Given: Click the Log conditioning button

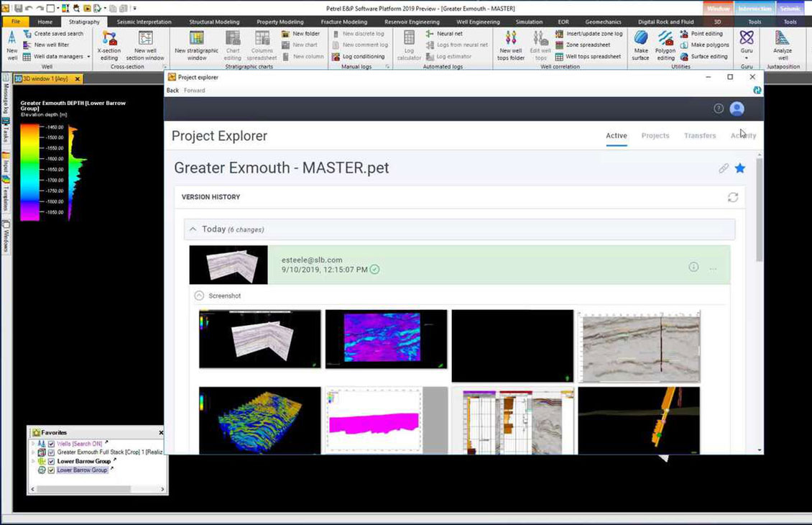Looking at the screenshot, I should [x=359, y=57].
